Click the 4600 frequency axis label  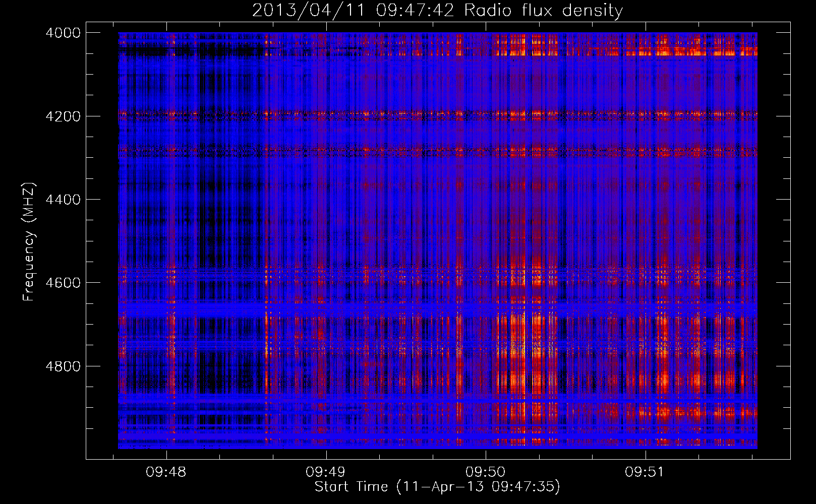63,283
